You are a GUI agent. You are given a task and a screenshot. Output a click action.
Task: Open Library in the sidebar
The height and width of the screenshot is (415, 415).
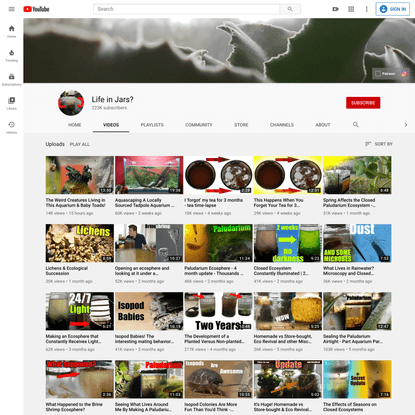12,103
